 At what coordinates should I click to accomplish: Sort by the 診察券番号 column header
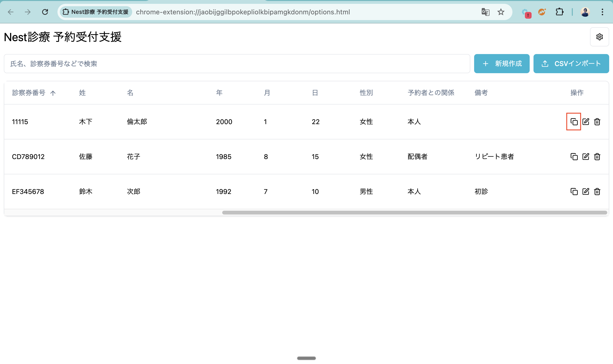[29, 93]
